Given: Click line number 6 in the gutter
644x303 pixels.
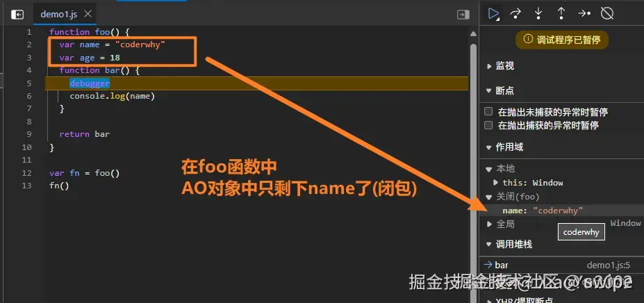Looking at the screenshot, I should (x=28, y=96).
